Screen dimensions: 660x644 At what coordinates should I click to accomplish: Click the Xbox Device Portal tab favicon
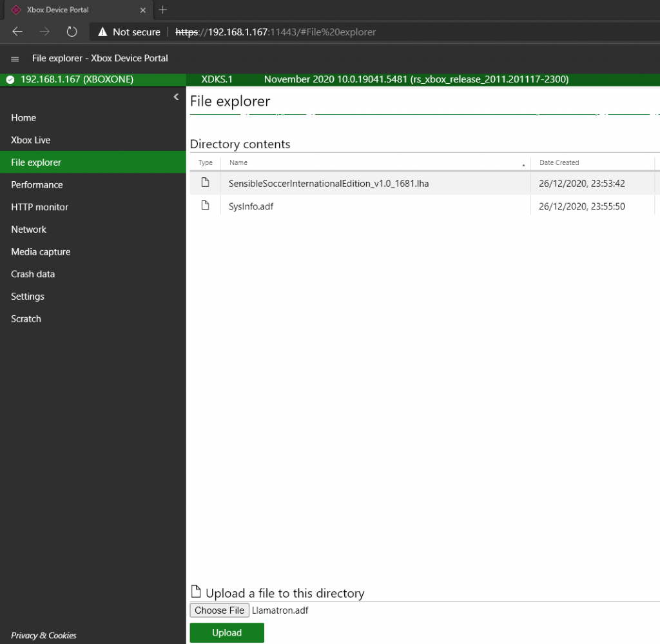click(x=16, y=10)
